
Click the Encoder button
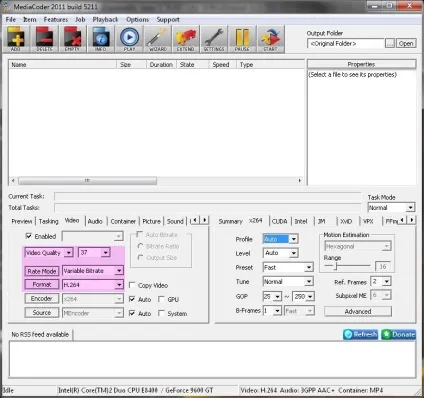(x=42, y=298)
